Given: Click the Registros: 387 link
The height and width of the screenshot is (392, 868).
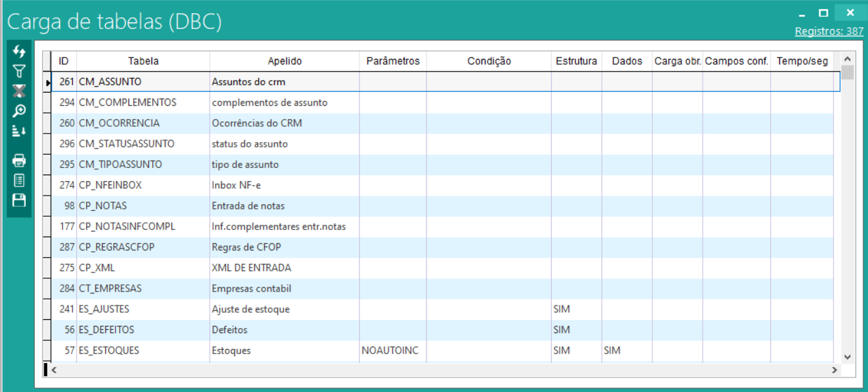Looking at the screenshot, I should click(x=829, y=31).
